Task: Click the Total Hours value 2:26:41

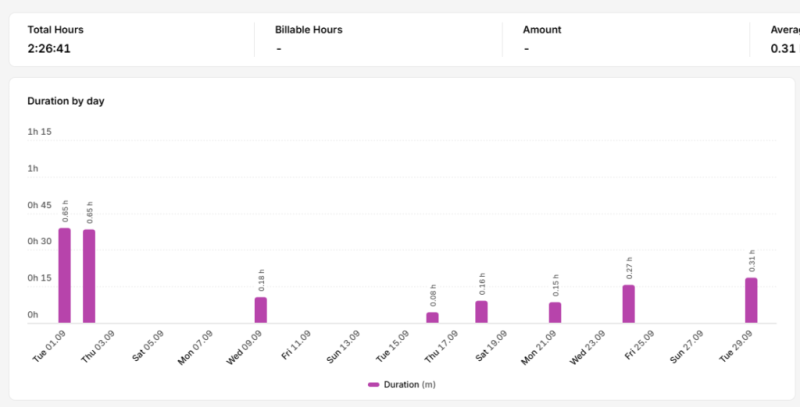Action: point(49,49)
